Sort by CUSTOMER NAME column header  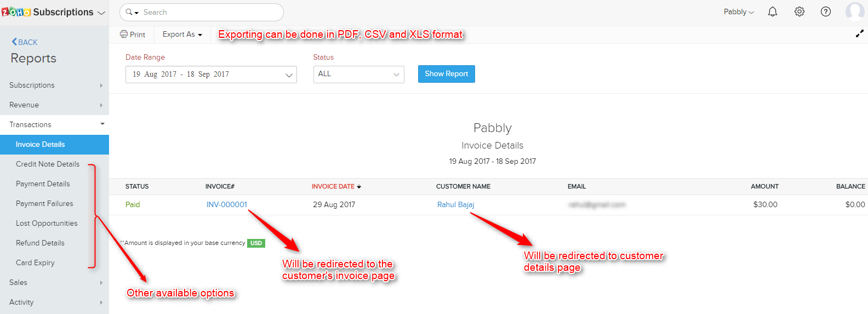click(x=463, y=187)
